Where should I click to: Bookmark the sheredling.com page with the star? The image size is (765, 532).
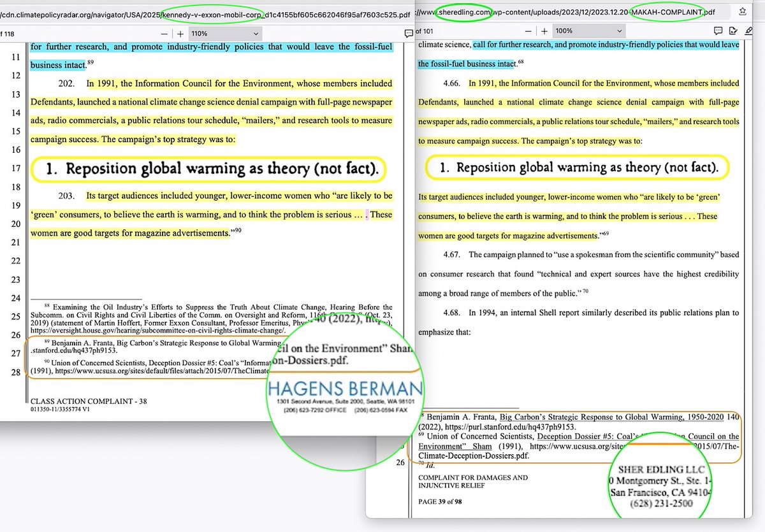743,11
